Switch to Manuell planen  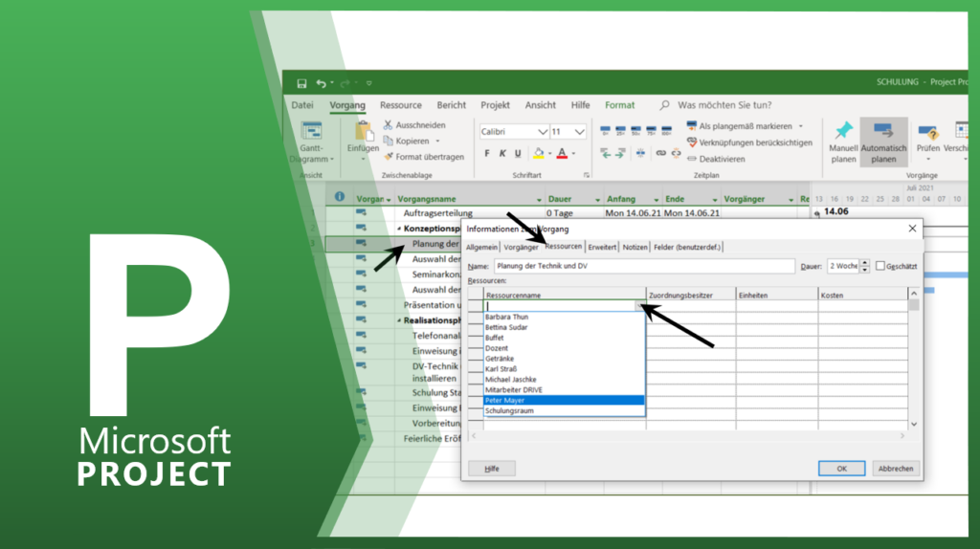coord(843,143)
